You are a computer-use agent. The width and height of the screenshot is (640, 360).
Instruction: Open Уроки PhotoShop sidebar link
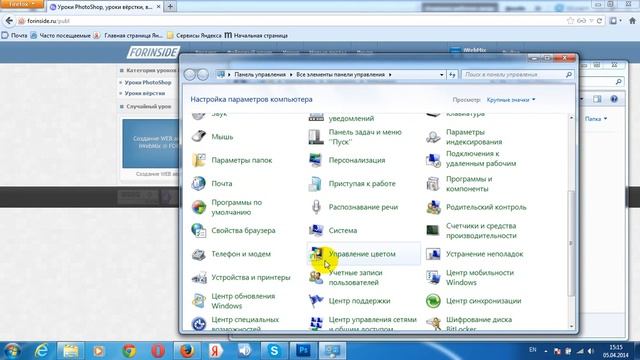pos(148,82)
